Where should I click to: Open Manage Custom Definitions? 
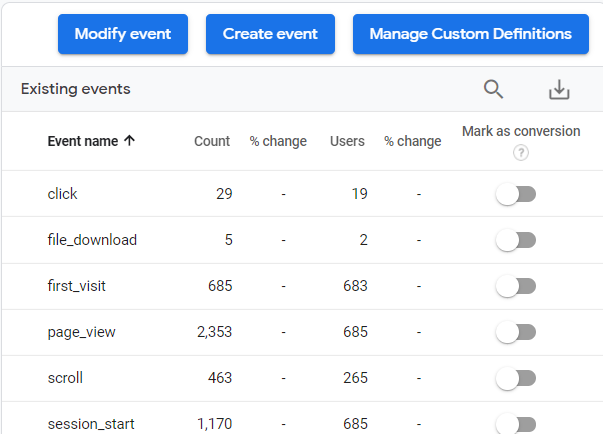471,34
